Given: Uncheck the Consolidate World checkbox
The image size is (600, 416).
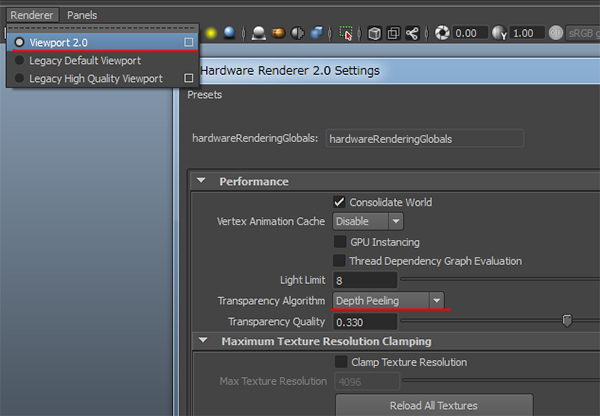Looking at the screenshot, I should [341, 202].
